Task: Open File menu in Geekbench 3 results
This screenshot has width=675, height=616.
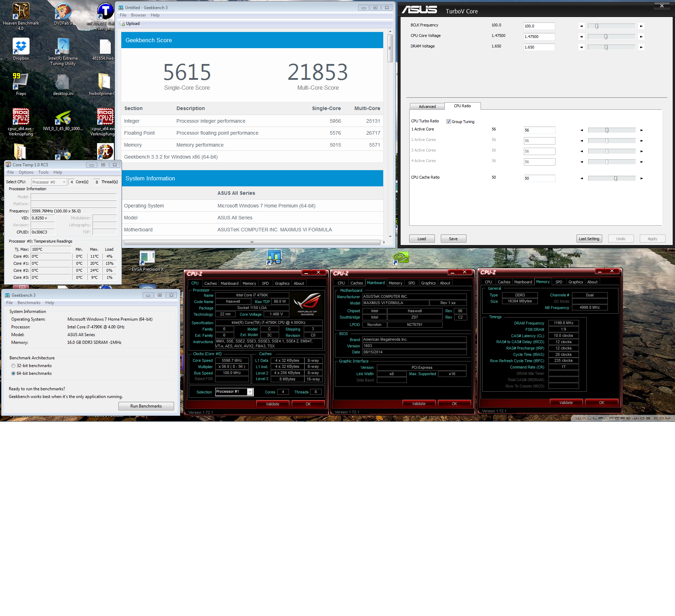Action: tap(123, 15)
